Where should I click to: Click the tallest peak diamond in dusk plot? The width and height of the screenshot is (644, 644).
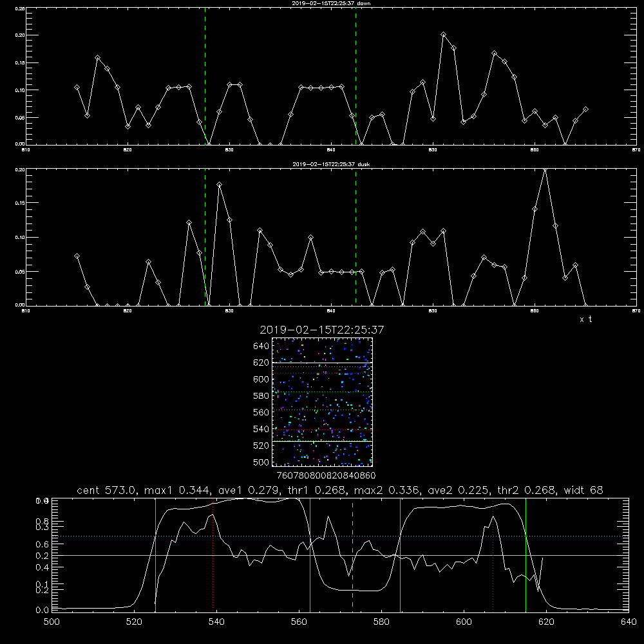[x=545, y=169]
